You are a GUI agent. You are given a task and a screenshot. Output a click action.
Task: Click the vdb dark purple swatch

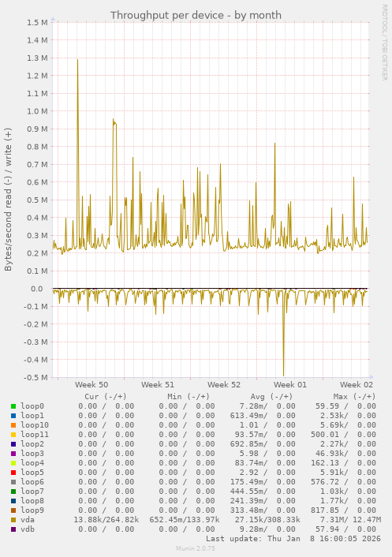(13, 529)
